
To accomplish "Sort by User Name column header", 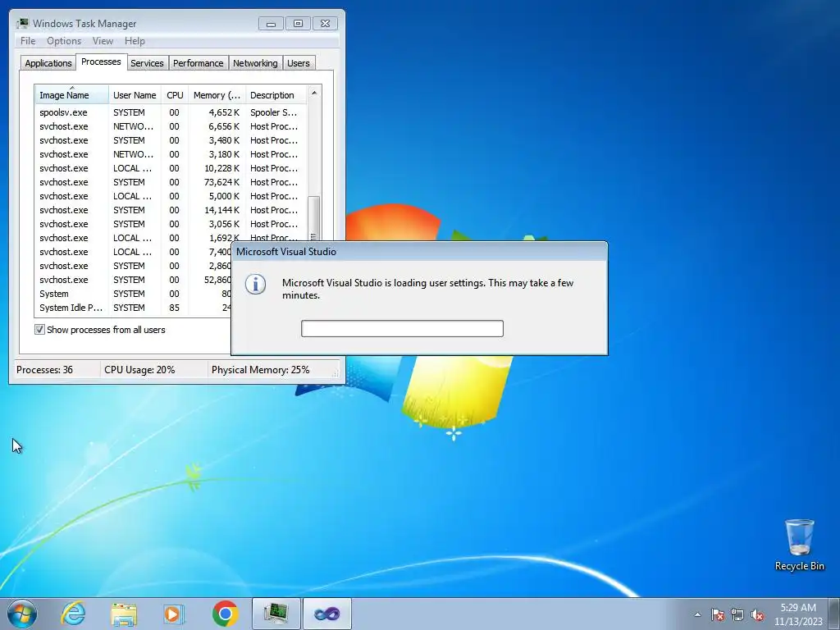I will coord(135,95).
